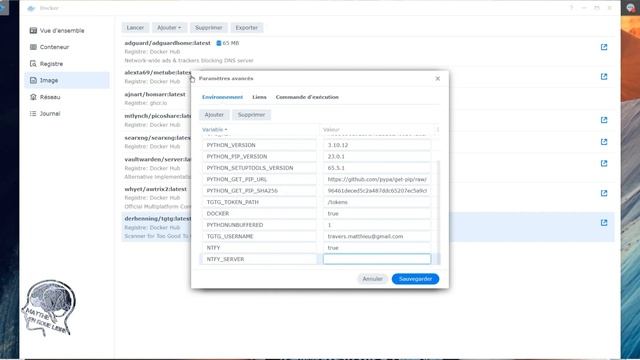640x360 pixels.
Task: Edit the NTFY value field
Action: coord(377,248)
